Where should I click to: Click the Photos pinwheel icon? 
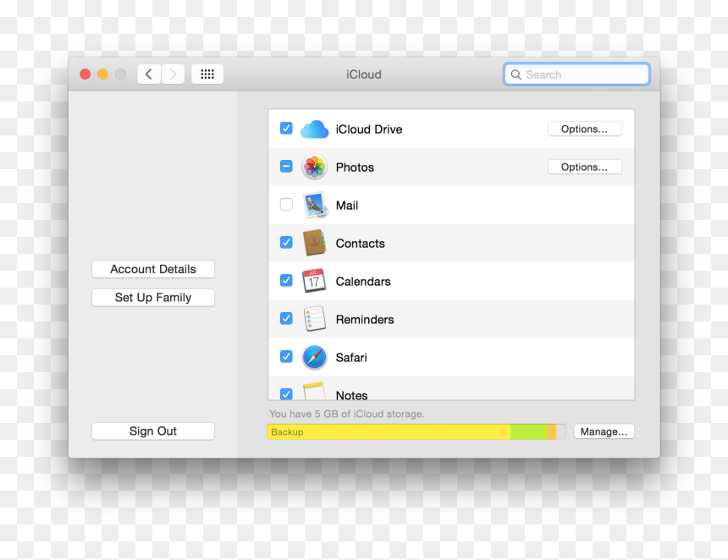[x=314, y=167]
